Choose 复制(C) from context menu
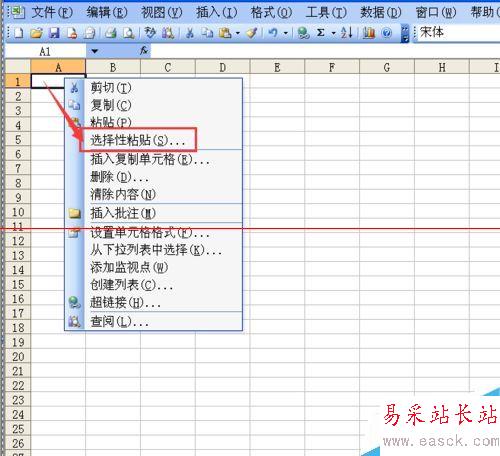The height and width of the screenshot is (456, 500). pyautogui.click(x=153, y=105)
